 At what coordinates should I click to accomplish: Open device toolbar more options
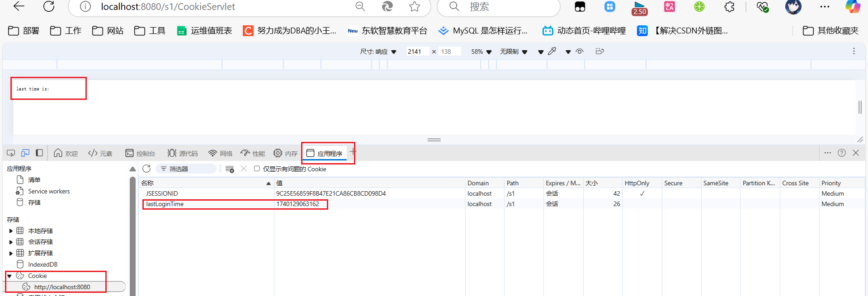point(854,51)
